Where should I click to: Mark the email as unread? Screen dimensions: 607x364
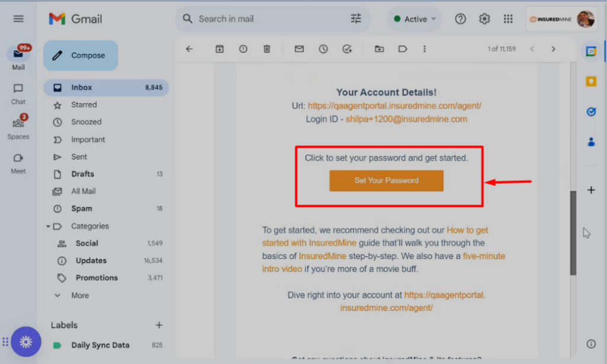click(299, 49)
